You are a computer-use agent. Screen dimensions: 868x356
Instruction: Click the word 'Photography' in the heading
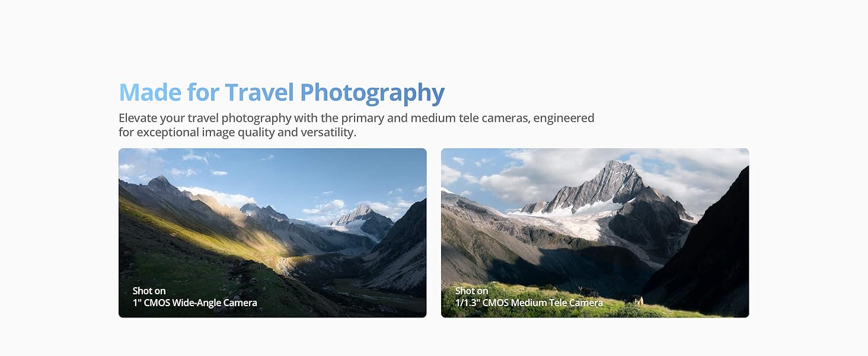click(x=372, y=93)
